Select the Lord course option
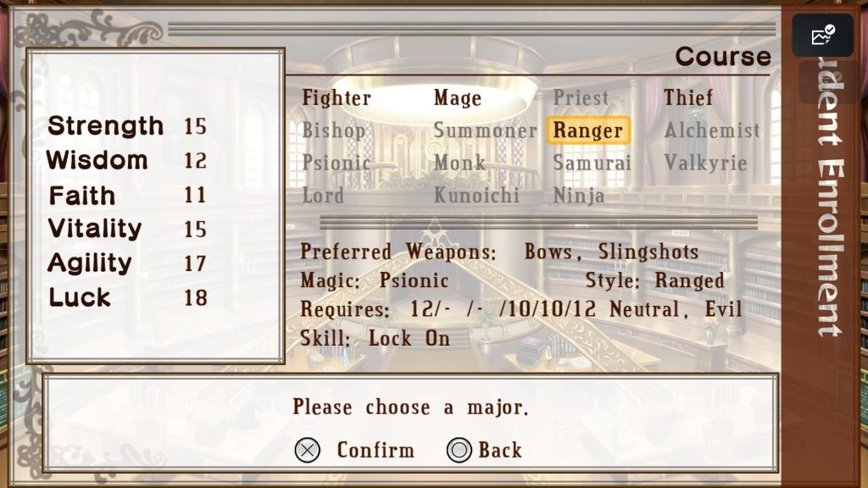Screen dimensions: 868x488 323,196
